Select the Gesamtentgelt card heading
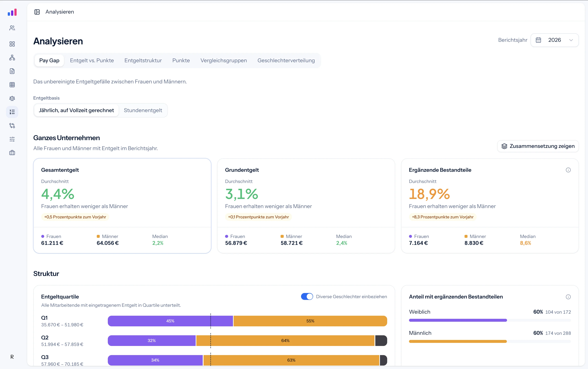 pyautogui.click(x=60, y=170)
